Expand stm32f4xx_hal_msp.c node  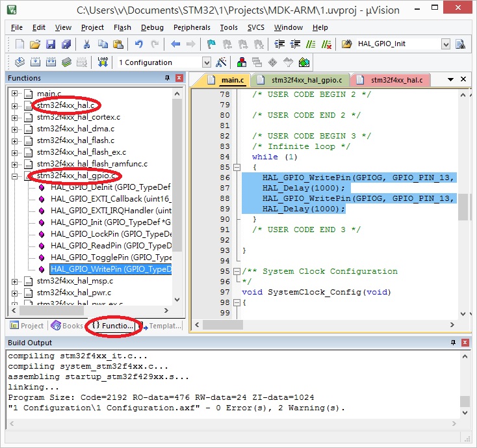click(x=14, y=282)
